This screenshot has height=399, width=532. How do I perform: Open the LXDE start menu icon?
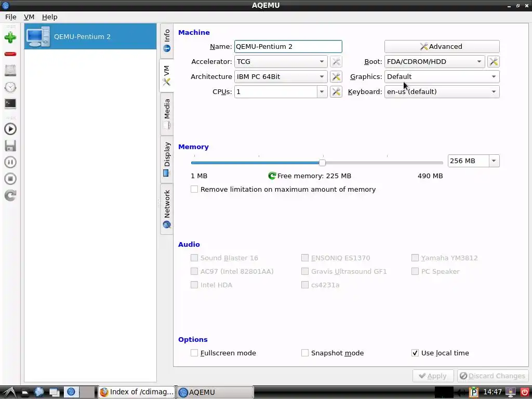tap(8, 392)
